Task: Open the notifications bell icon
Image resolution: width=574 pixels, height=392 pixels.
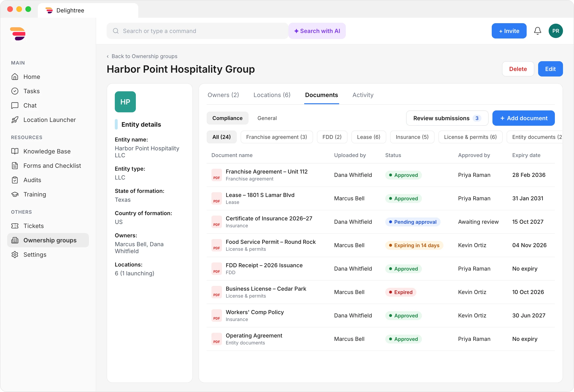Action: click(537, 31)
